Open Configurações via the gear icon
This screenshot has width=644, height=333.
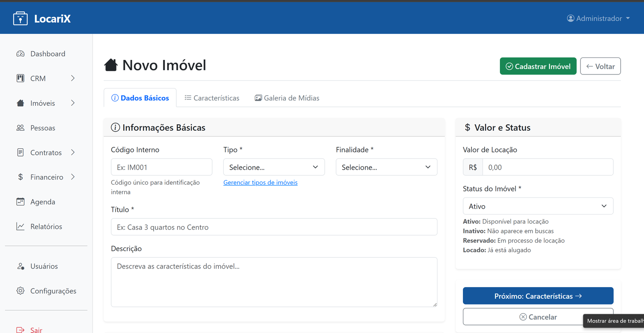coord(21,291)
